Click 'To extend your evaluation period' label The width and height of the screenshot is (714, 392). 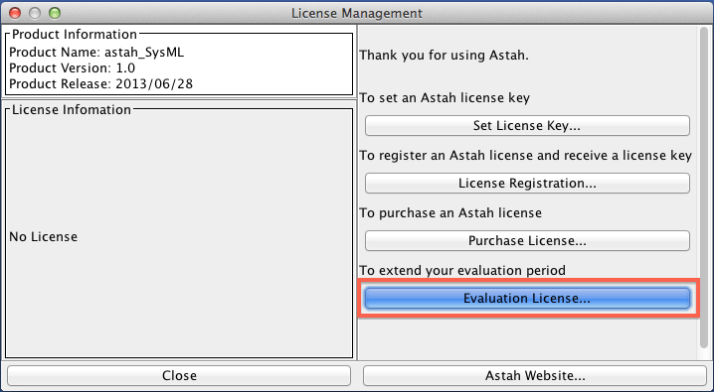[463, 270]
